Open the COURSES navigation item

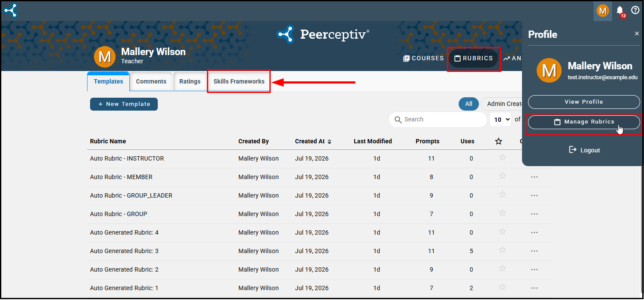[x=423, y=58]
